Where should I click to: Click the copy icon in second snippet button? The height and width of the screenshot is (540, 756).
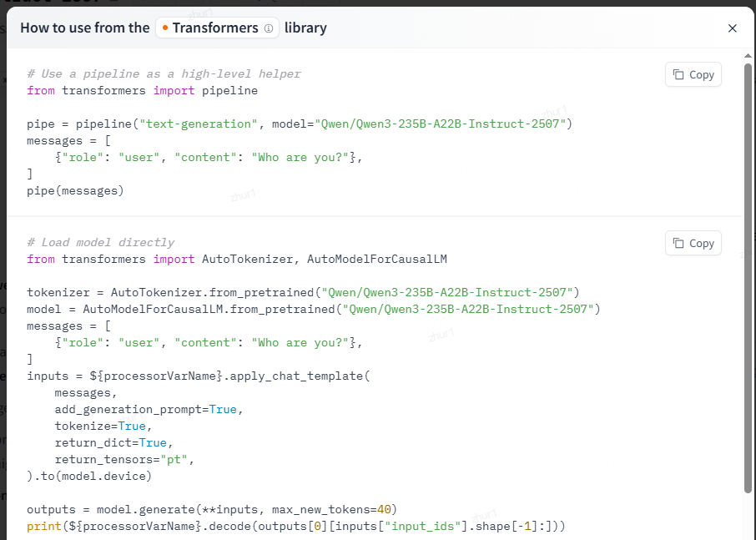678,243
